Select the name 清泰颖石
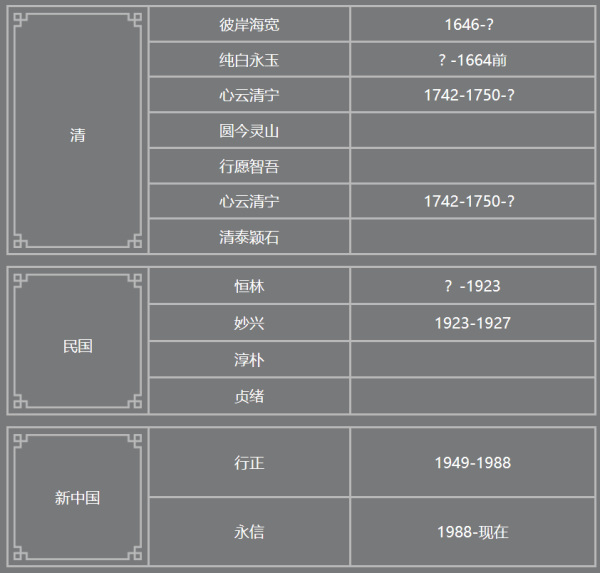The height and width of the screenshot is (573, 600). click(x=249, y=237)
